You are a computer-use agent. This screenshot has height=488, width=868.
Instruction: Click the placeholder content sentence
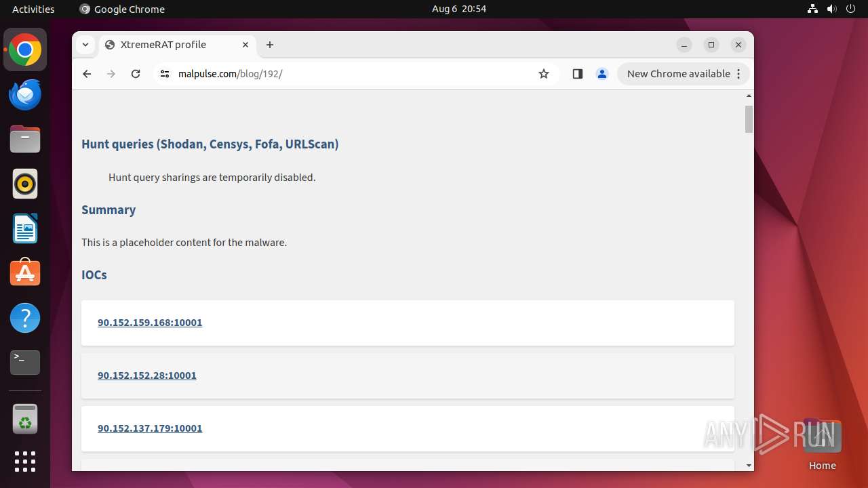click(x=184, y=243)
